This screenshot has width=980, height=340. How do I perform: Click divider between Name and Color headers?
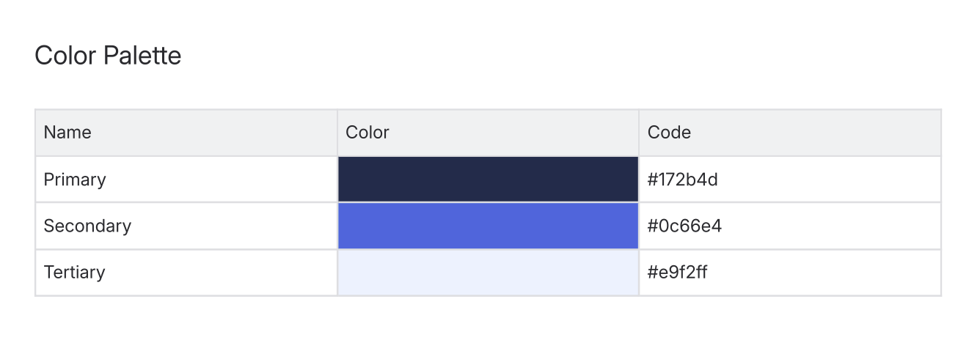tap(337, 133)
